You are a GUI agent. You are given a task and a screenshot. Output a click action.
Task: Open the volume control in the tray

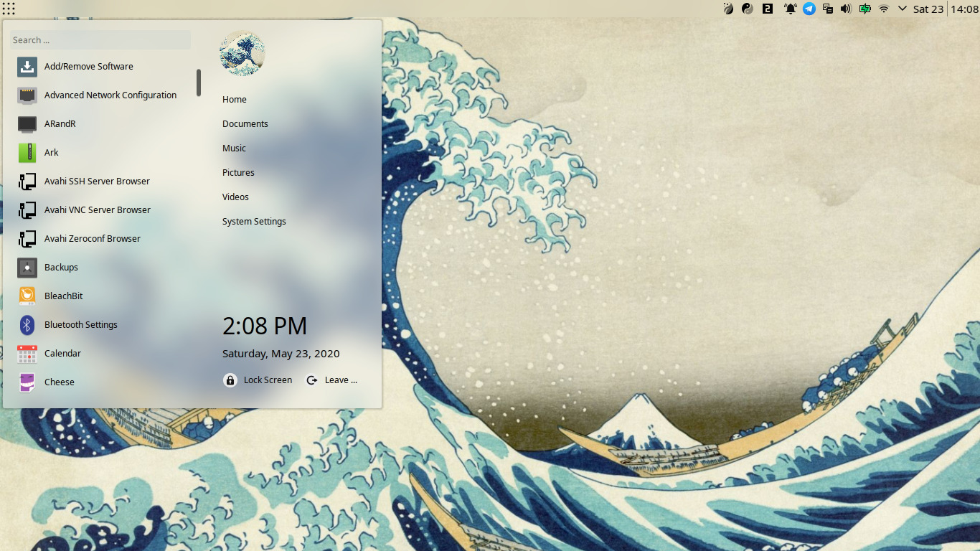(846, 9)
